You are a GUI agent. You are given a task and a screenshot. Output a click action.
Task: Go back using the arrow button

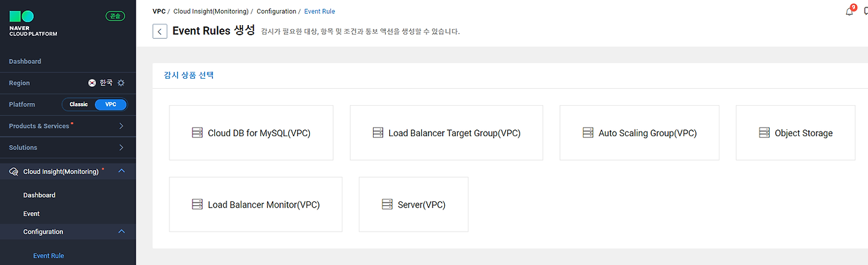(160, 31)
